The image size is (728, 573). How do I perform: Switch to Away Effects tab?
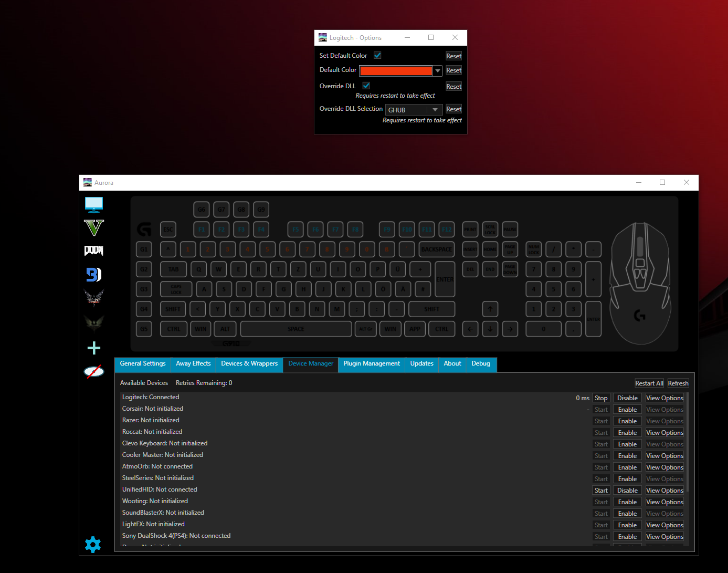click(x=193, y=364)
